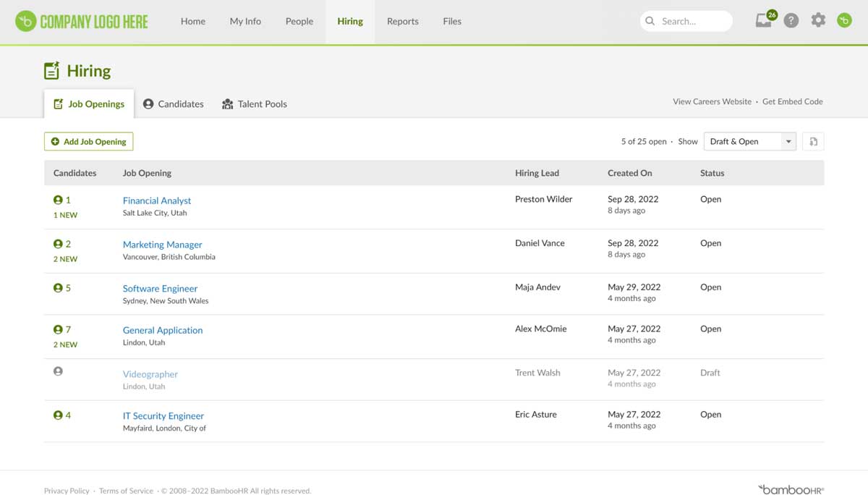
Task: Open the Reports section in navigation
Action: click(x=402, y=21)
